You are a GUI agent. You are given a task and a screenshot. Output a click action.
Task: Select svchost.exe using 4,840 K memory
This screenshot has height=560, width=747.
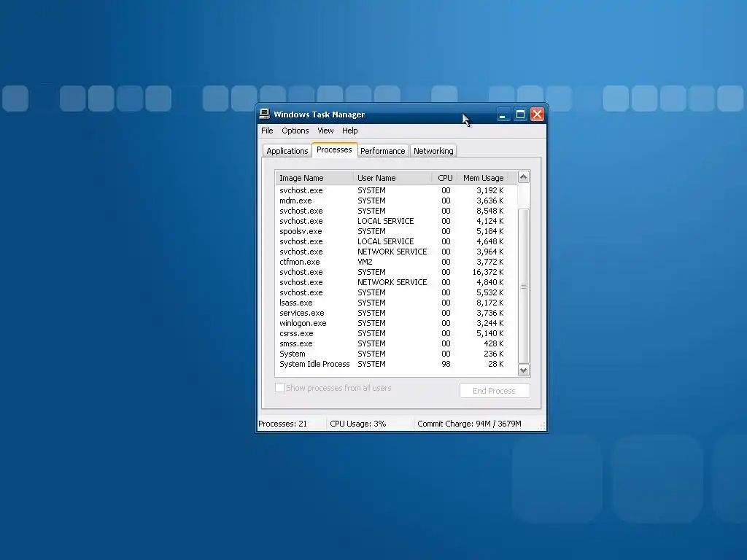click(396, 282)
